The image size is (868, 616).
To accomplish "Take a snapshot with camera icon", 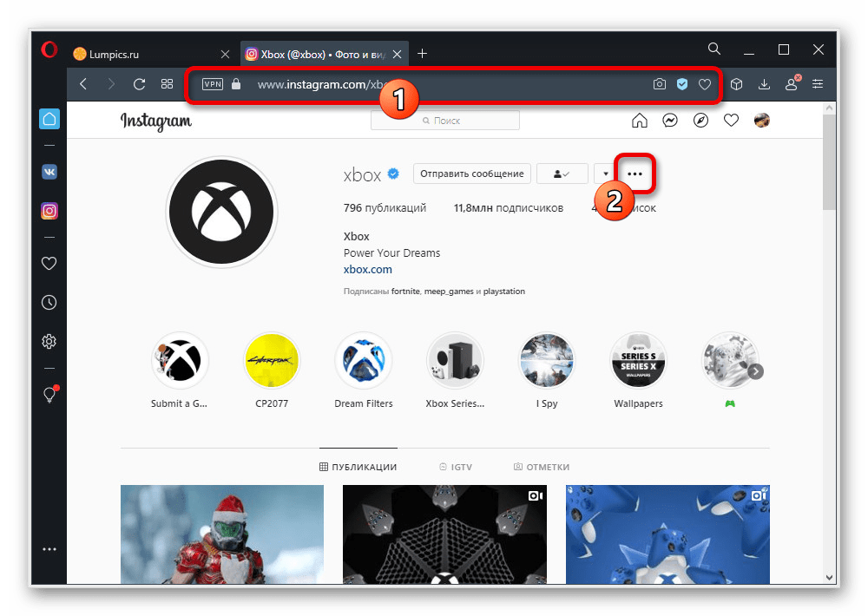I will point(660,84).
